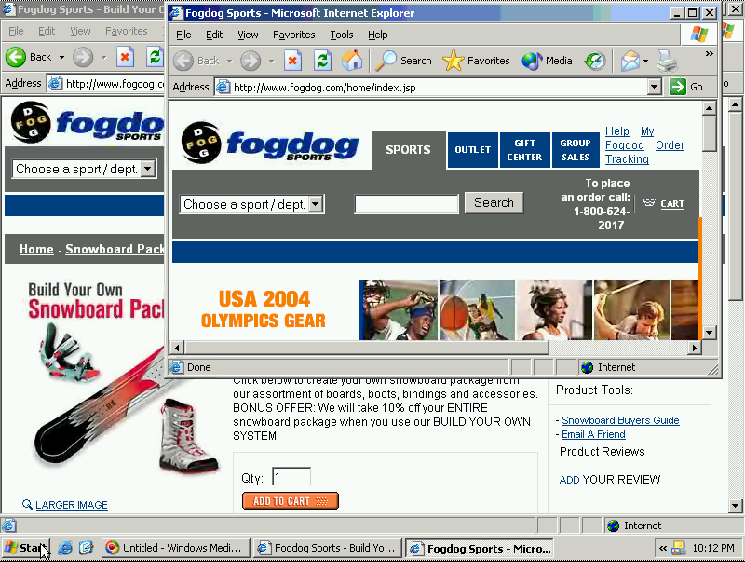This screenshot has height=562, width=745.
Task: Open Edit menu in front IE window
Action: tap(214, 35)
